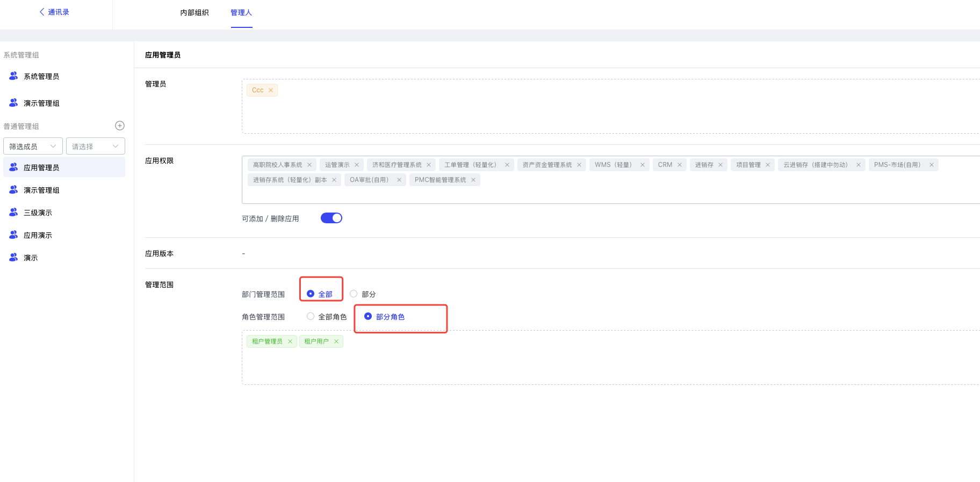Remove PMC智能管理系统 app tag

point(473,180)
